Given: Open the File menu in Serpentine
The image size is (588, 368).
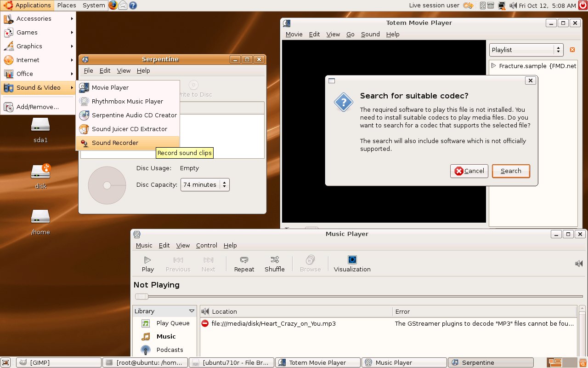Looking at the screenshot, I should pyautogui.click(x=88, y=70).
